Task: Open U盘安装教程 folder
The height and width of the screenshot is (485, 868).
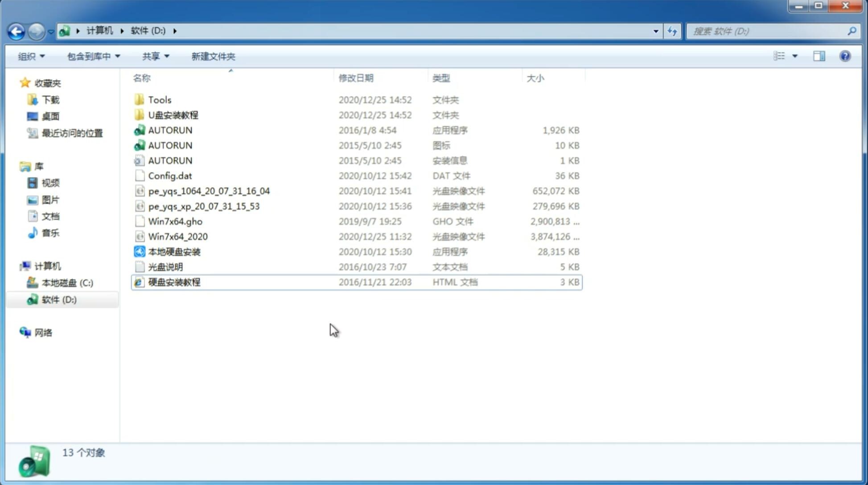Action: [x=173, y=115]
